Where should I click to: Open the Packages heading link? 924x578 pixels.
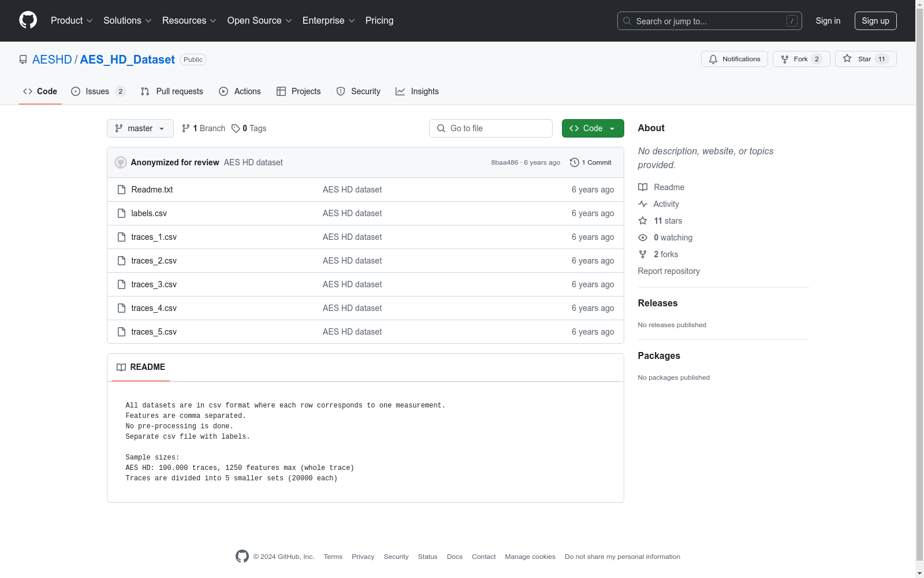659,355
